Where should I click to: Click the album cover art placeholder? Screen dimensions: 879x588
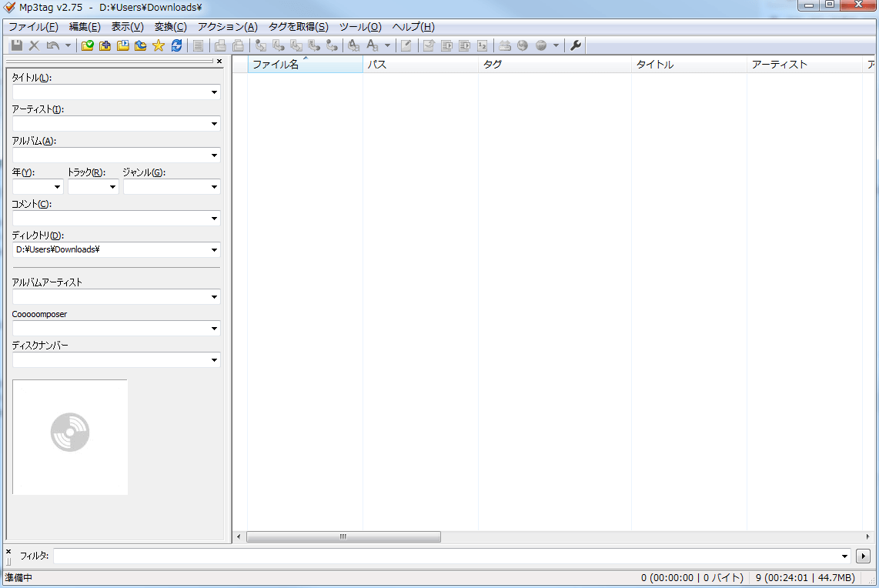pyautogui.click(x=70, y=436)
